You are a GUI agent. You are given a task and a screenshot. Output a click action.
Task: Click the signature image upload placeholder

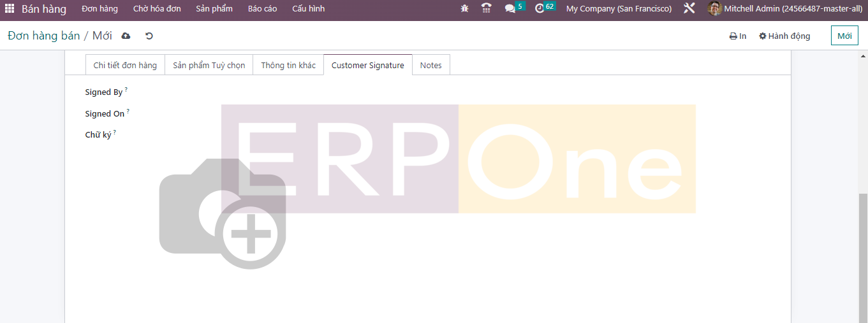222,213
